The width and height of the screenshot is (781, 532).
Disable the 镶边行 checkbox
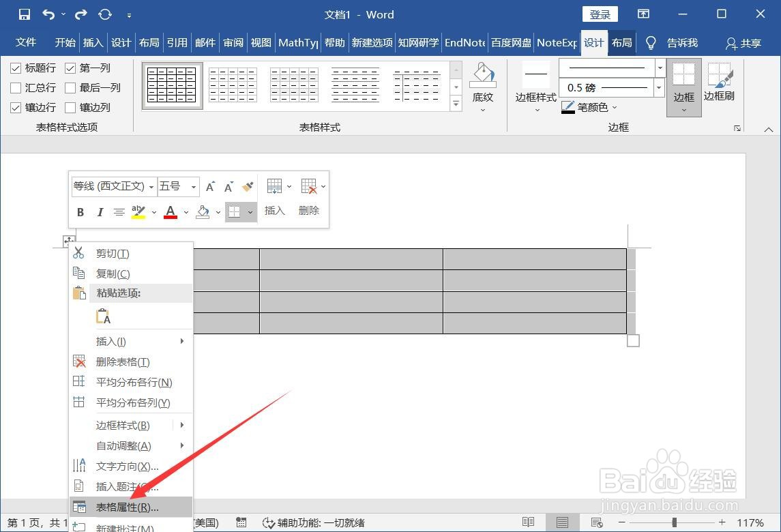pos(15,107)
